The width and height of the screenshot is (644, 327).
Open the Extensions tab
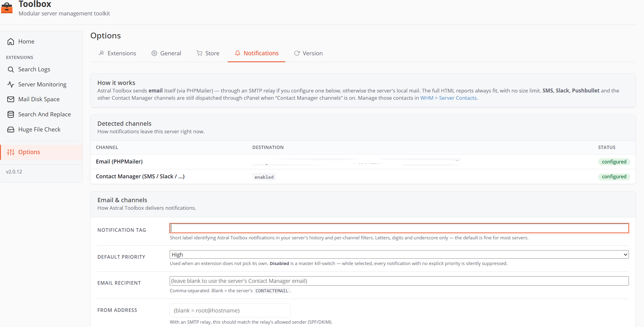(117, 53)
